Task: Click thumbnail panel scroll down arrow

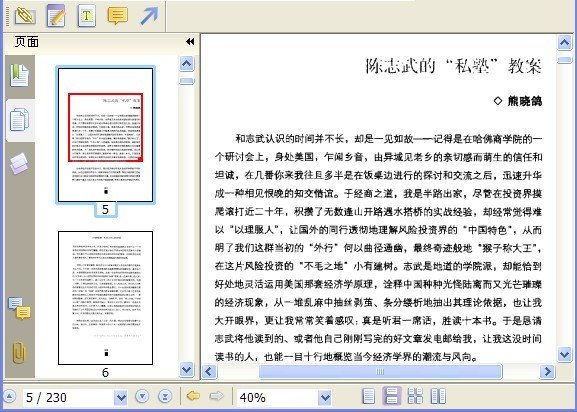Action: (187, 369)
